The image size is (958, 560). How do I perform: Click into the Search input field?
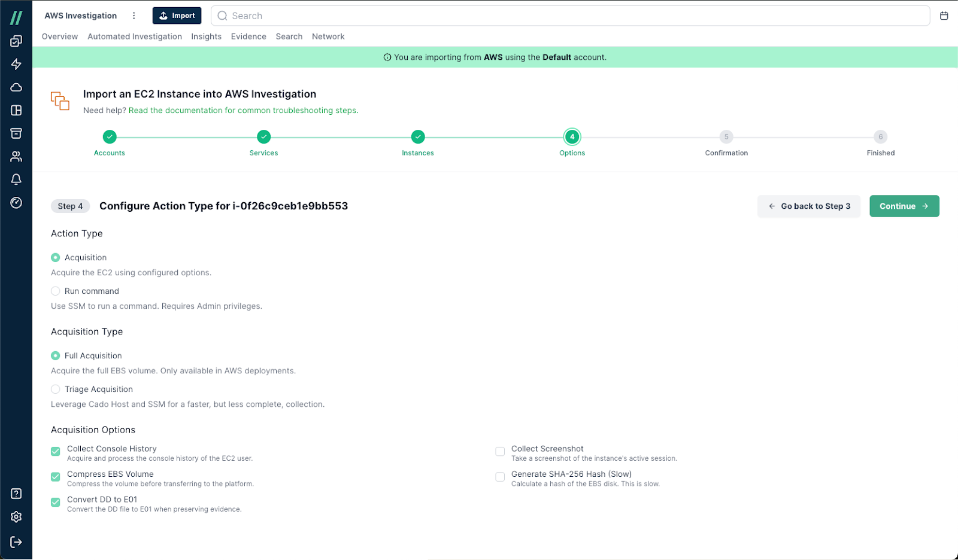[x=570, y=16]
